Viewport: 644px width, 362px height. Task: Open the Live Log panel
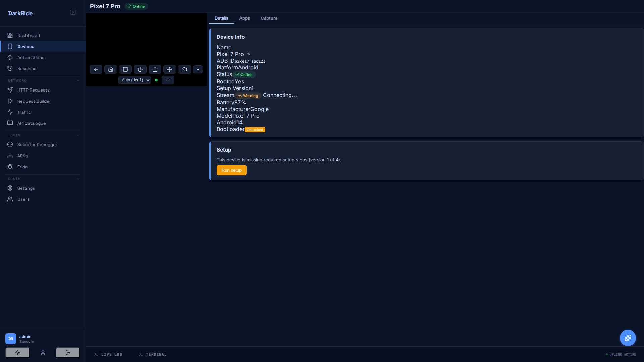108,354
